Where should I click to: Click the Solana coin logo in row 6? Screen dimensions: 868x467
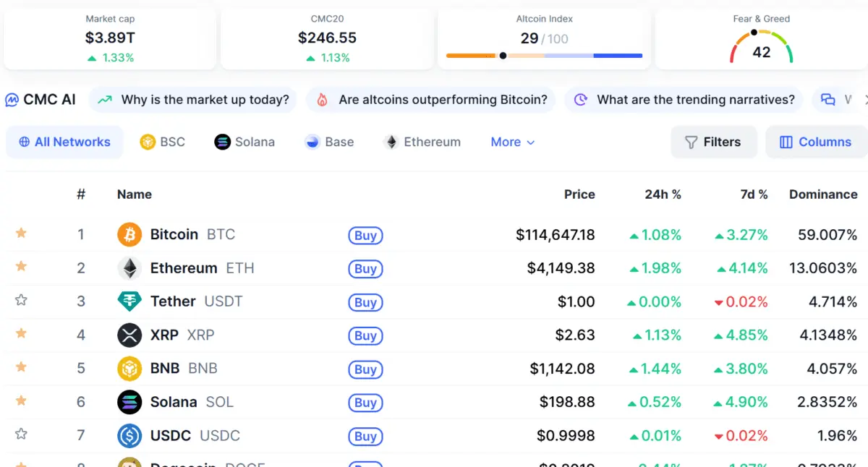pyautogui.click(x=129, y=402)
